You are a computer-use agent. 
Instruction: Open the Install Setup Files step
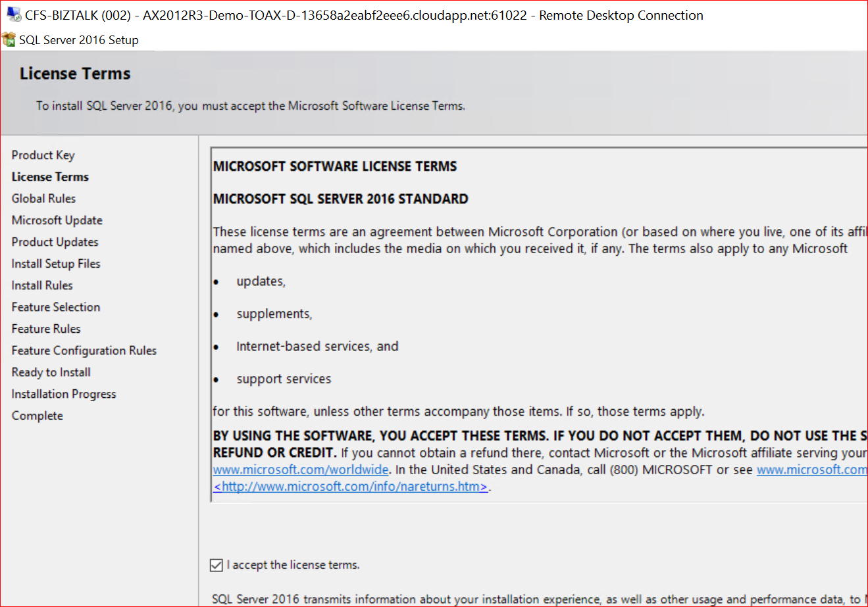click(56, 264)
